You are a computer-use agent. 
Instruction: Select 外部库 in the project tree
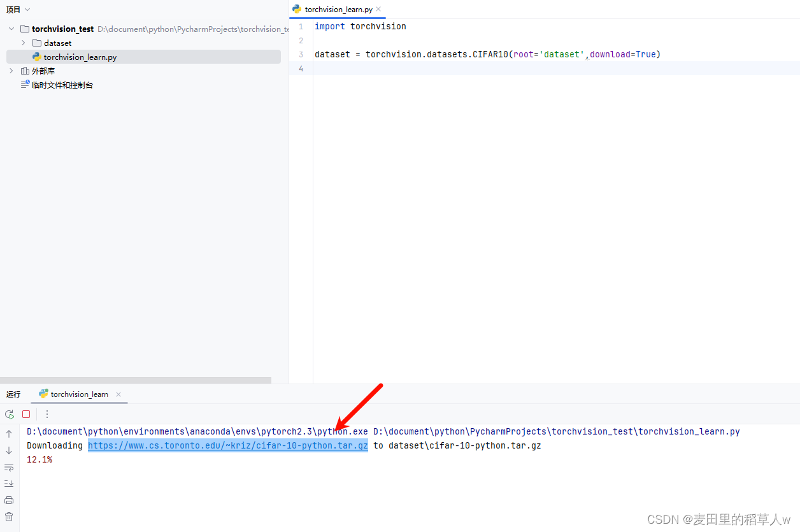coord(43,71)
